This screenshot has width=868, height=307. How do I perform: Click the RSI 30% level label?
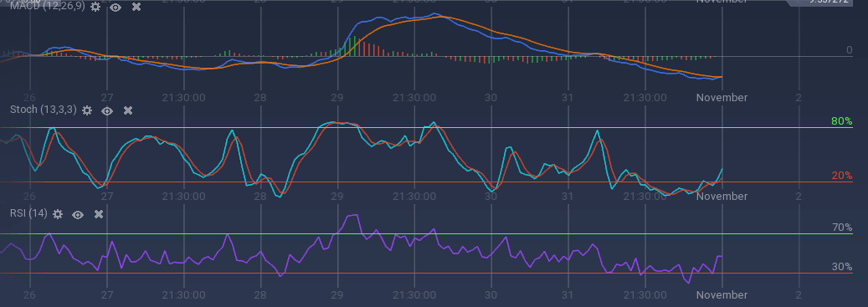(x=842, y=267)
